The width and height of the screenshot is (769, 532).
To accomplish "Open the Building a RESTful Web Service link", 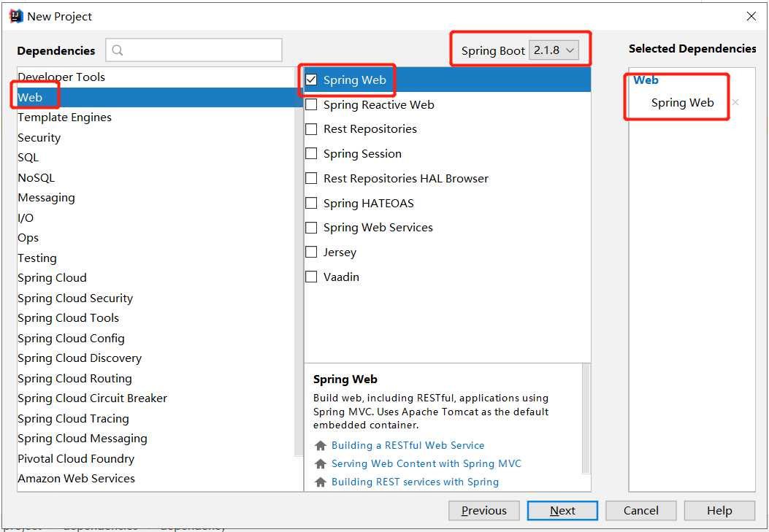I will pyautogui.click(x=408, y=445).
